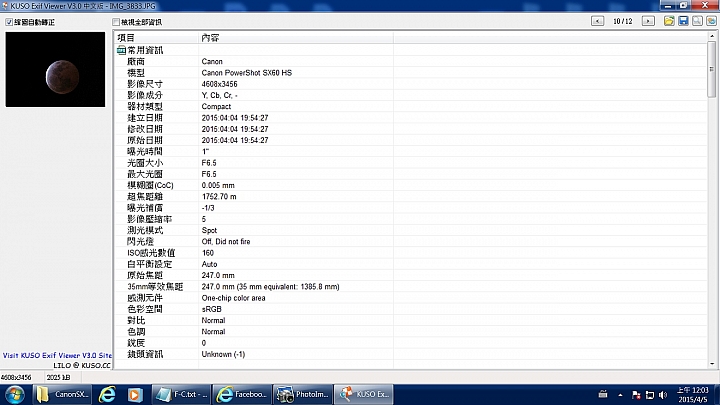The height and width of the screenshot is (405, 720).
Task: Click the 項目 column header
Action: tap(156, 38)
